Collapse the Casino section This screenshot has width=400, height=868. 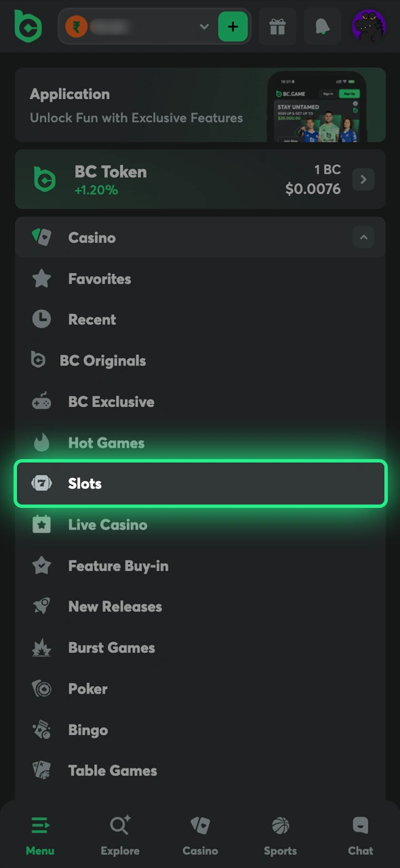(x=363, y=237)
